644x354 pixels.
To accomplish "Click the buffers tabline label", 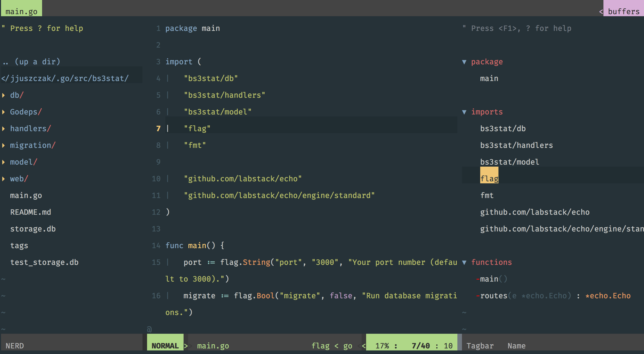I will [623, 11].
